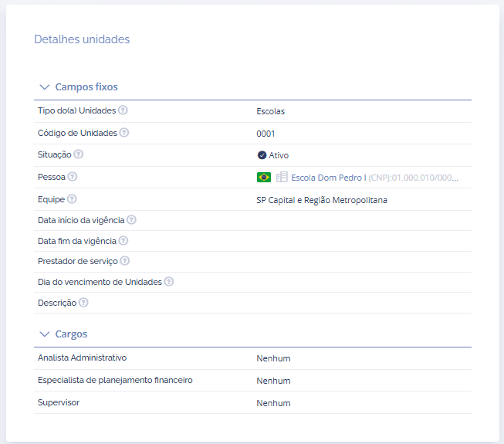Image resolution: width=504 pixels, height=444 pixels.
Task: Open the Escola Dom Pedro I link
Action: click(x=329, y=178)
